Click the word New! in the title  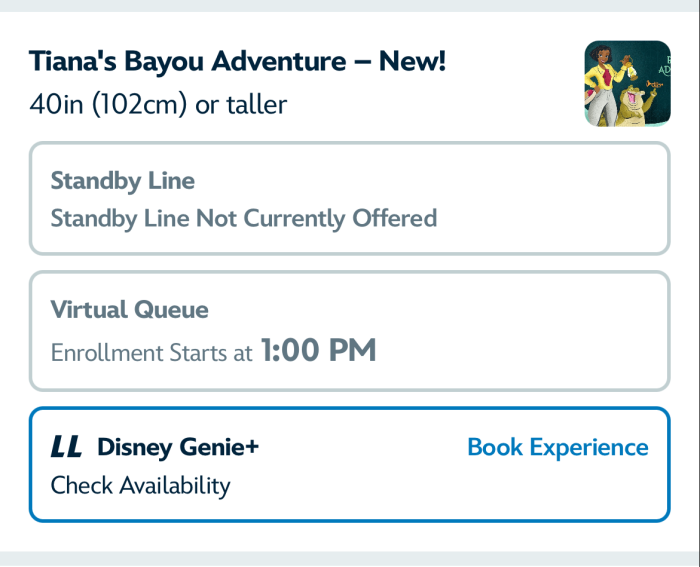[x=412, y=61]
